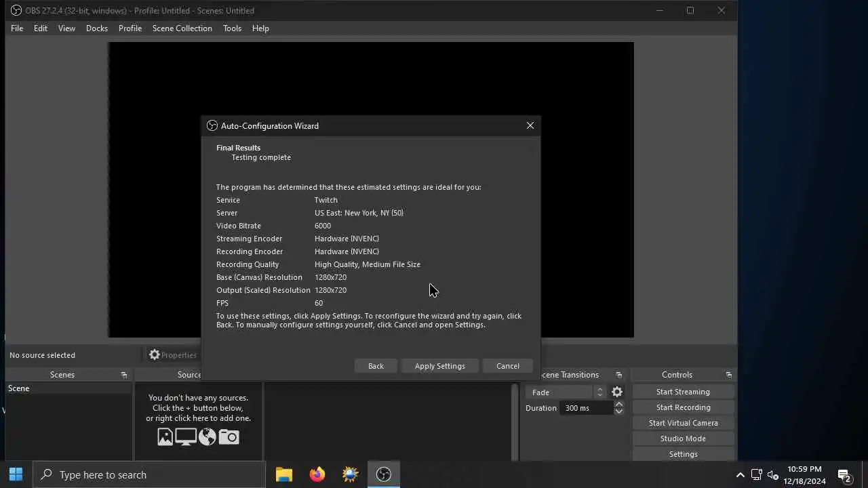Click the Duration 300 ms field
The image size is (868, 488).
click(586, 408)
